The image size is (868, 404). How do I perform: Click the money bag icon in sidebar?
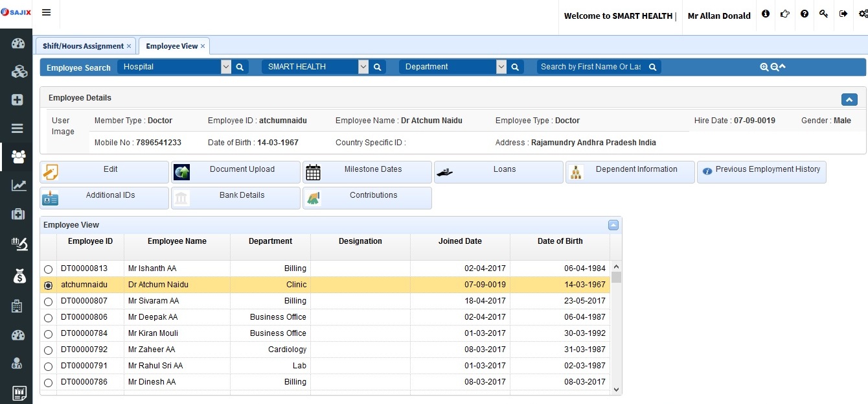coord(18,276)
